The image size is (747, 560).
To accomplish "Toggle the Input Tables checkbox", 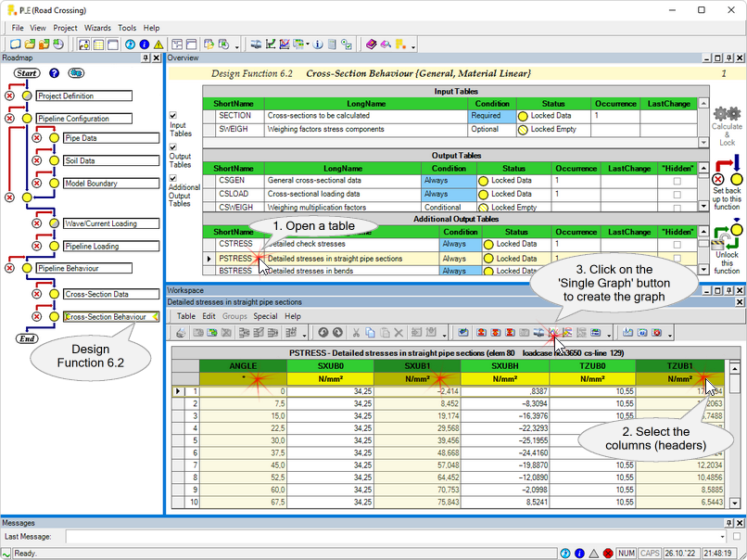I will (x=173, y=115).
